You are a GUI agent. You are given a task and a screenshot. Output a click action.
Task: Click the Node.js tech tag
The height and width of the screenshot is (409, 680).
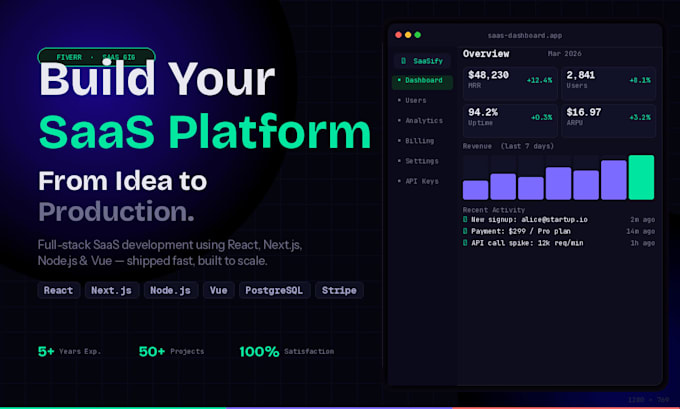[x=171, y=291]
